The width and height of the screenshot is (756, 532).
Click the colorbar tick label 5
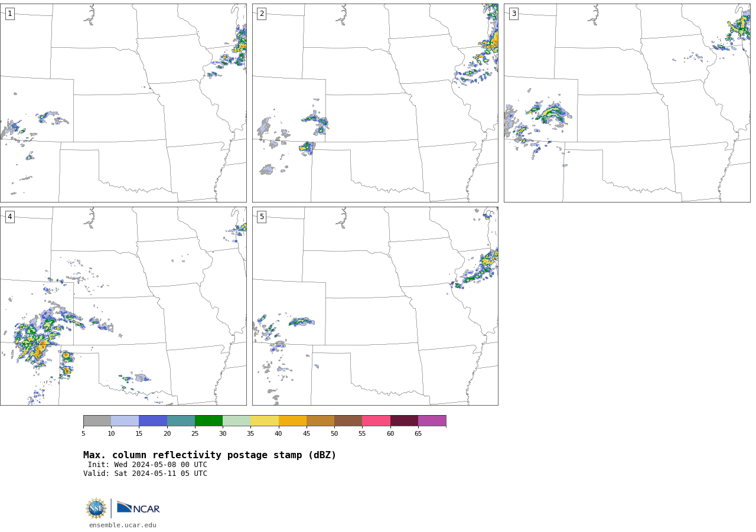83,433
